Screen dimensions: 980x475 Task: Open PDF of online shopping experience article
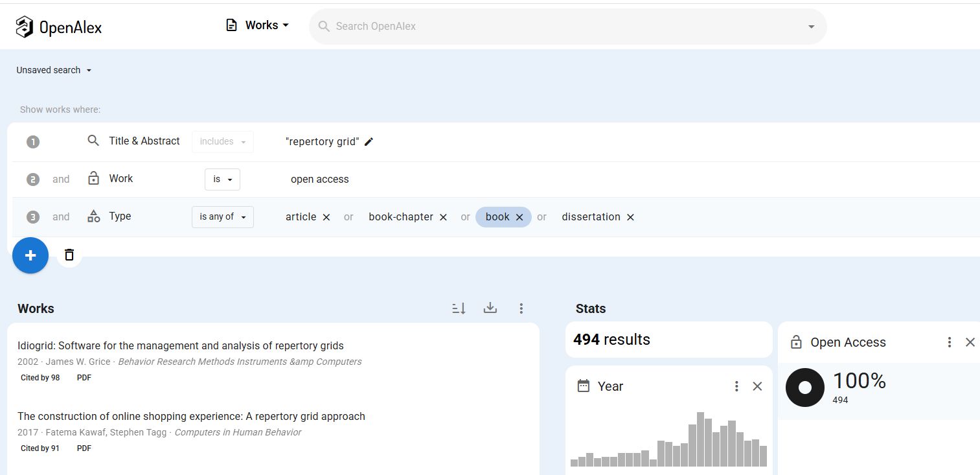(x=84, y=448)
